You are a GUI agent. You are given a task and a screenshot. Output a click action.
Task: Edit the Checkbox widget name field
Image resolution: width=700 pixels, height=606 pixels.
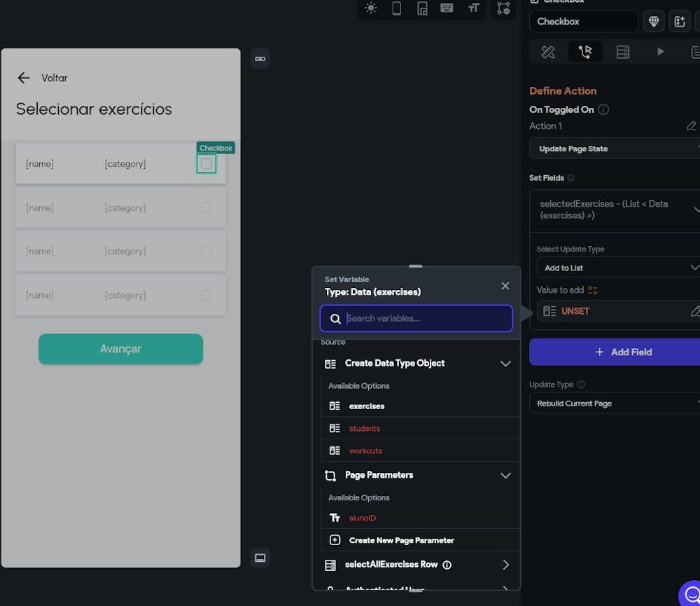tap(584, 22)
